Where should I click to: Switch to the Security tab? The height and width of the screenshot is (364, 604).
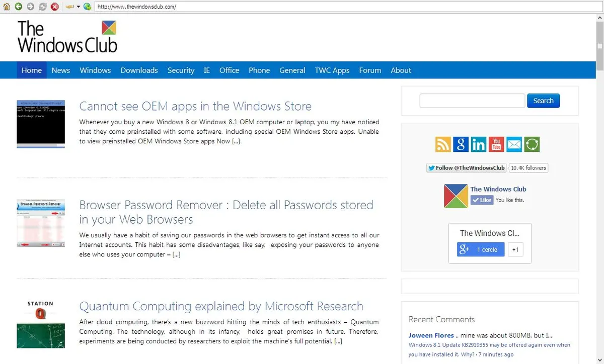click(181, 70)
